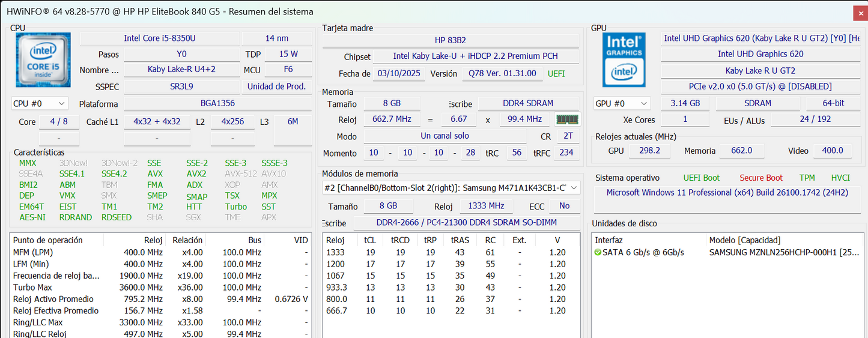Click the Unidad de Prod. field

click(277, 86)
